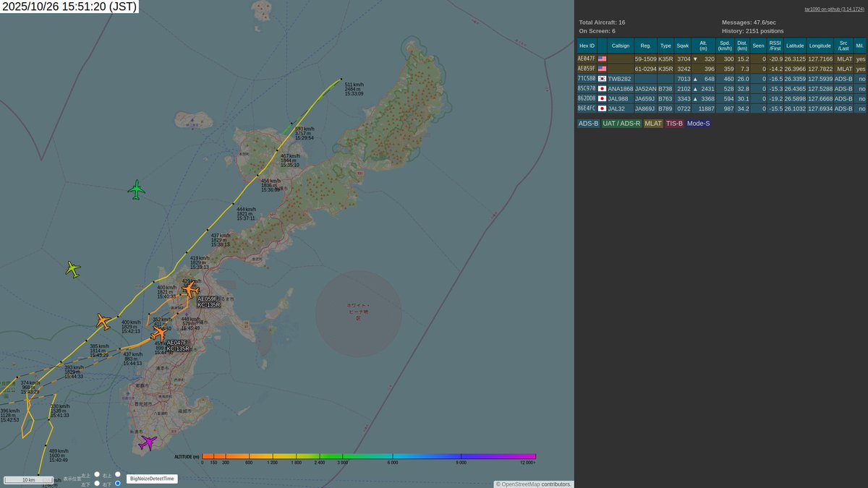Click the 10 km map scale bar
This screenshot has height=488, width=868.
click(29, 480)
